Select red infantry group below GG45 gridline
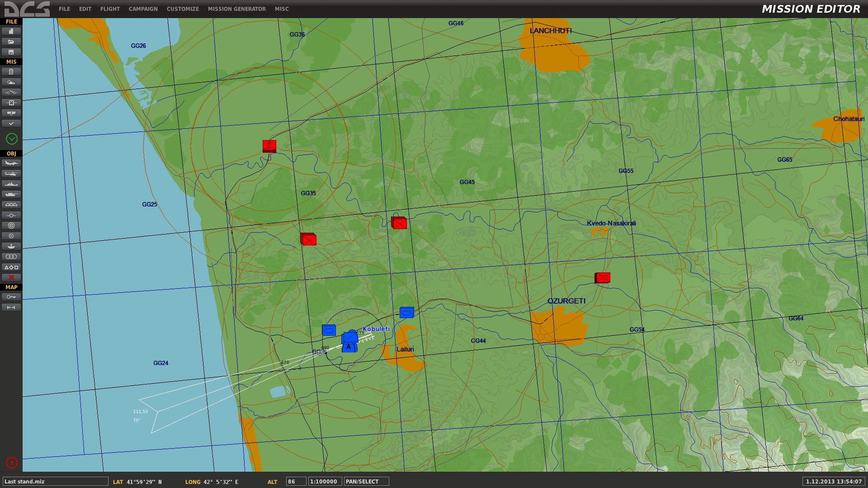Screen dimensions: 868x488 point(399,223)
